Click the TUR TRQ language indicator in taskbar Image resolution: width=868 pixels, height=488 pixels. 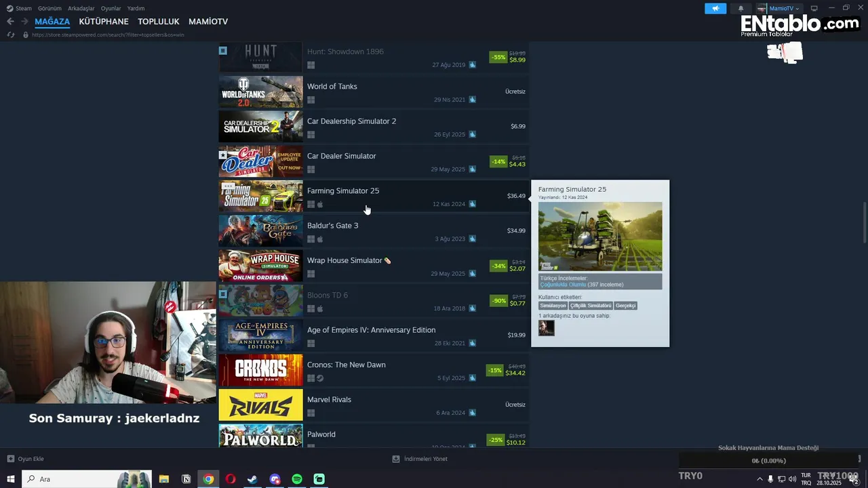[x=806, y=479]
